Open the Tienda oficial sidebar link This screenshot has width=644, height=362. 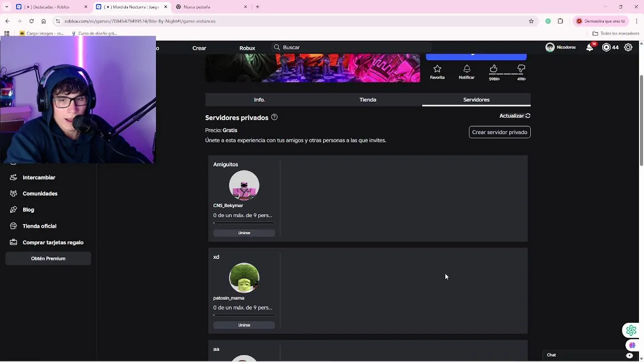click(39, 226)
